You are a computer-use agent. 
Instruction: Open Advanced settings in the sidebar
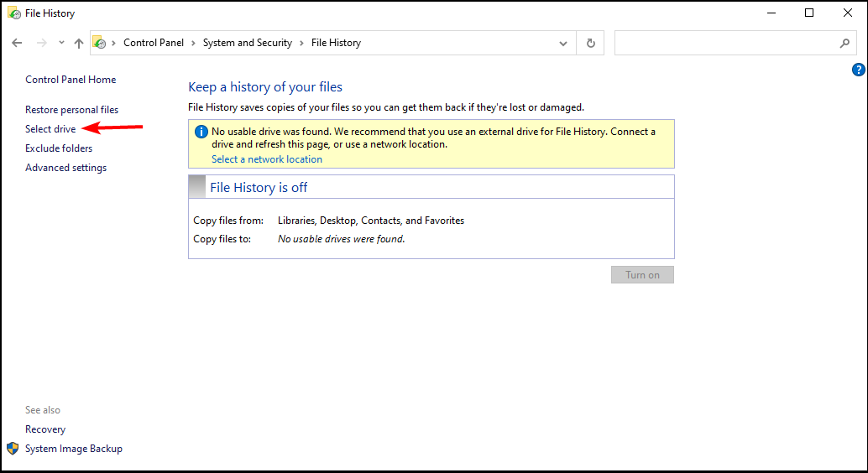point(65,168)
